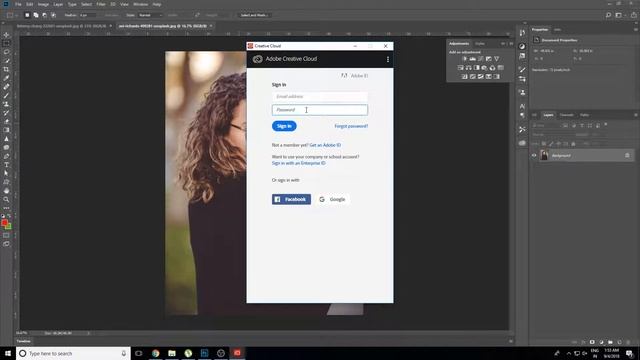Screen dimensions: 640x360
Task: Switch to the Channels tab
Action: [567, 115]
